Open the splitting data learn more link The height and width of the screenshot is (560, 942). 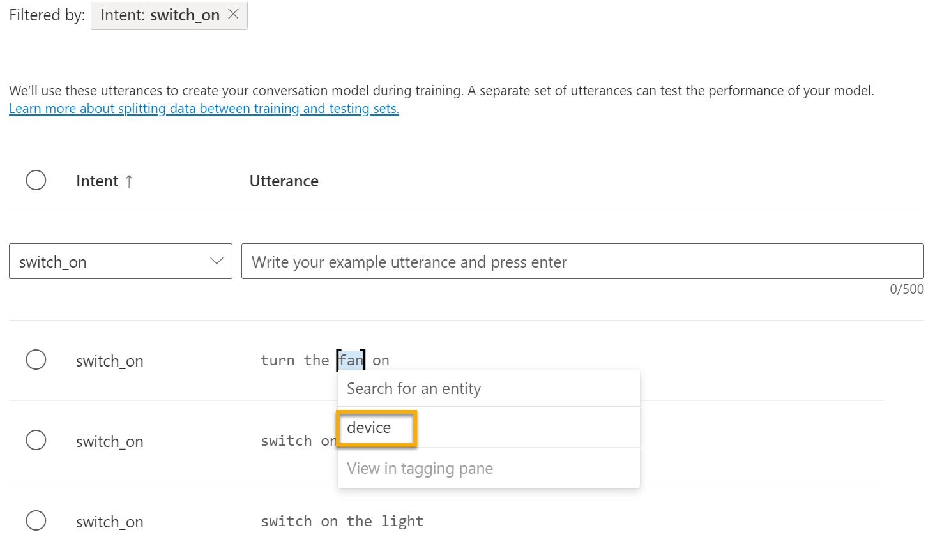(204, 109)
